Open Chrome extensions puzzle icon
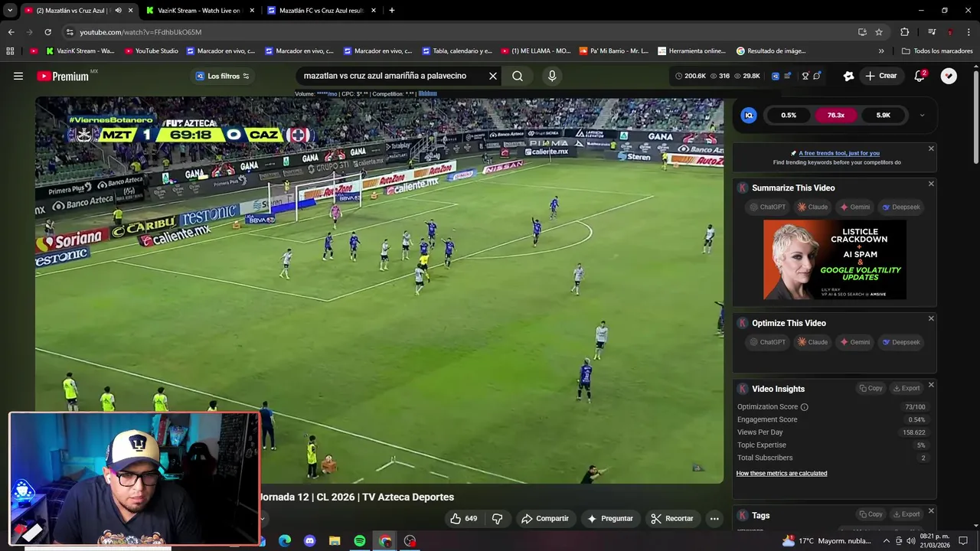The height and width of the screenshot is (551, 980). click(x=904, y=32)
